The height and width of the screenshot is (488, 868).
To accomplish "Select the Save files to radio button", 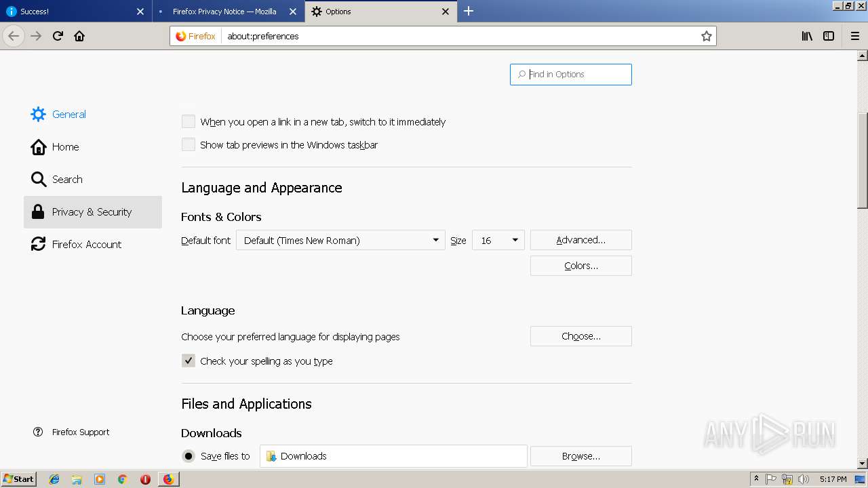I will click(189, 456).
